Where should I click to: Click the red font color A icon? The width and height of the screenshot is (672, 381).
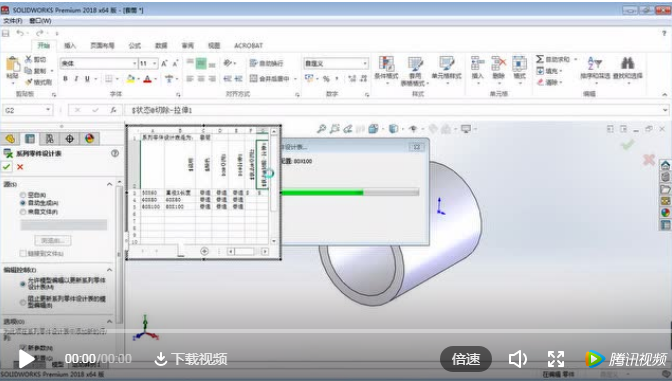coord(147,78)
